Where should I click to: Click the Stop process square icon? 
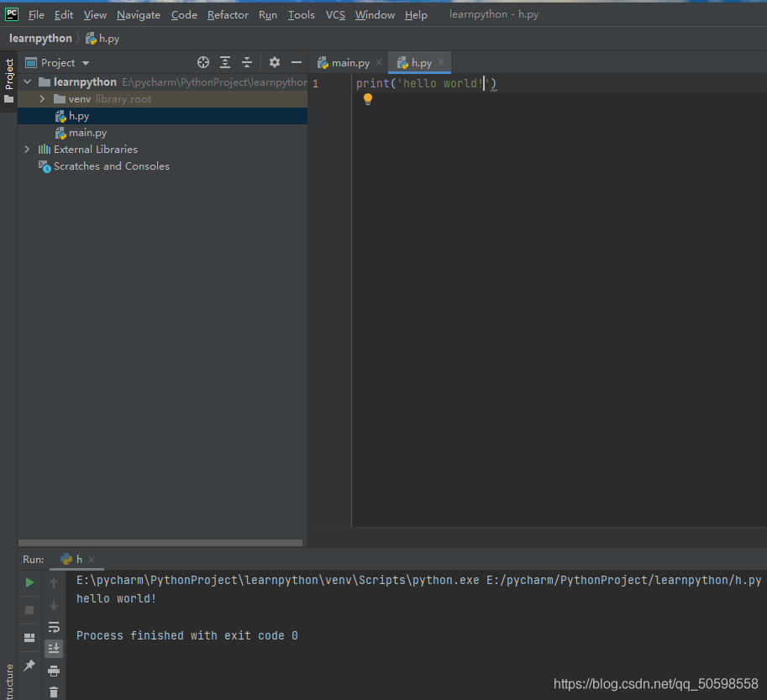[x=29, y=609]
